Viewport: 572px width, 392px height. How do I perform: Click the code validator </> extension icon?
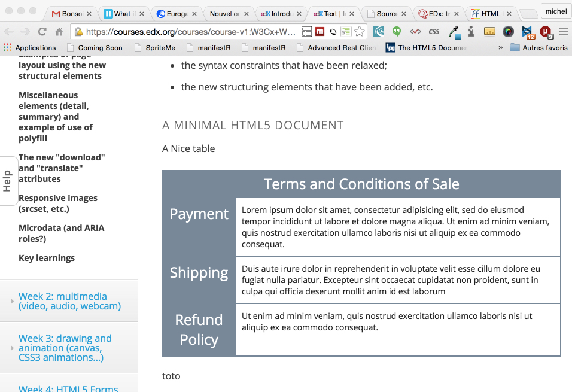pos(415,32)
